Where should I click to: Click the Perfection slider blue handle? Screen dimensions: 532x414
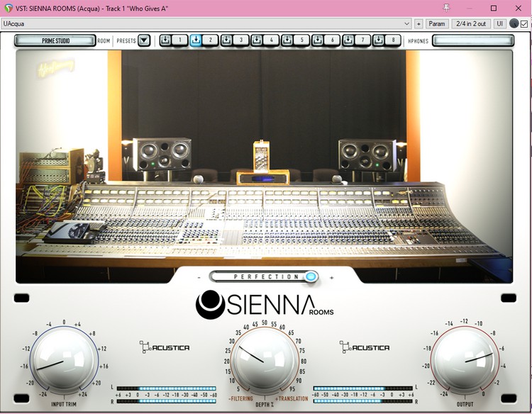click(x=310, y=276)
